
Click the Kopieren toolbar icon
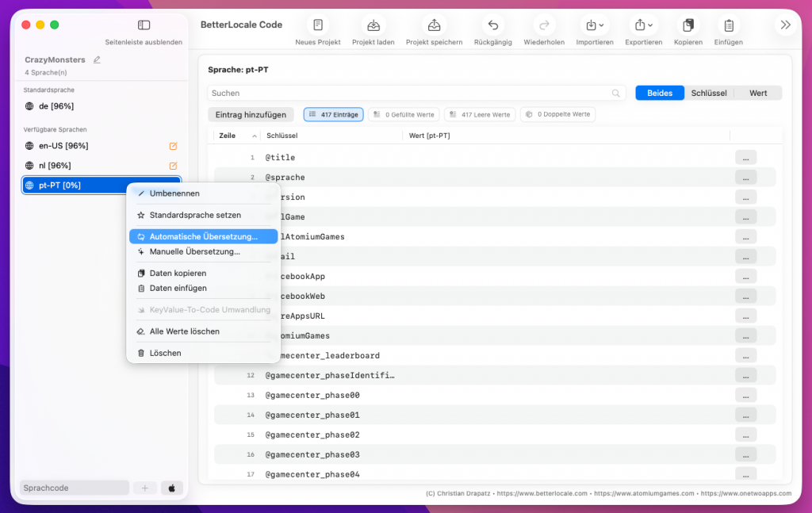tap(688, 25)
